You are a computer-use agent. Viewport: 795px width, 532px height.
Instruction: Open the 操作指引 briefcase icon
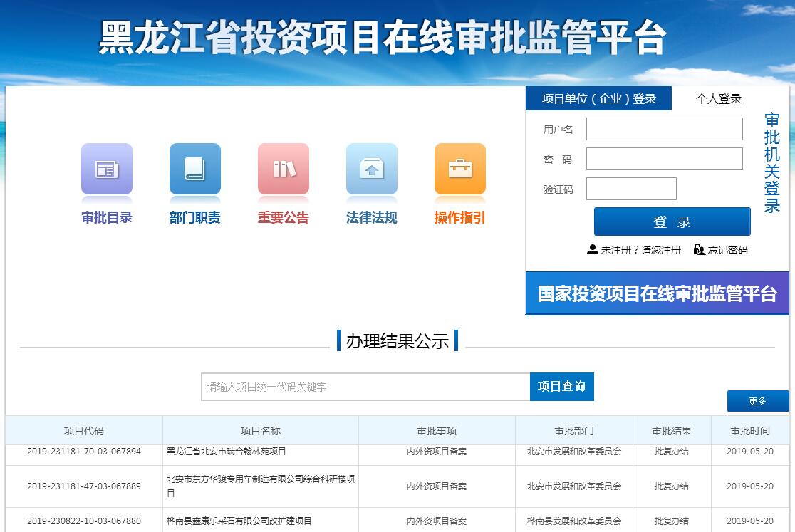(460, 169)
